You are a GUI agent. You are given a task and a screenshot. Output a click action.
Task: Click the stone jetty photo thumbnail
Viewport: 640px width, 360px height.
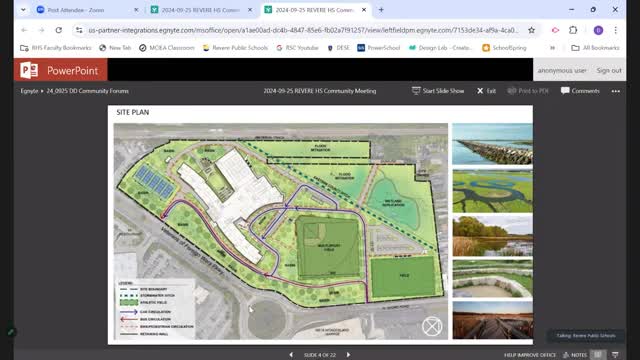click(x=492, y=144)
